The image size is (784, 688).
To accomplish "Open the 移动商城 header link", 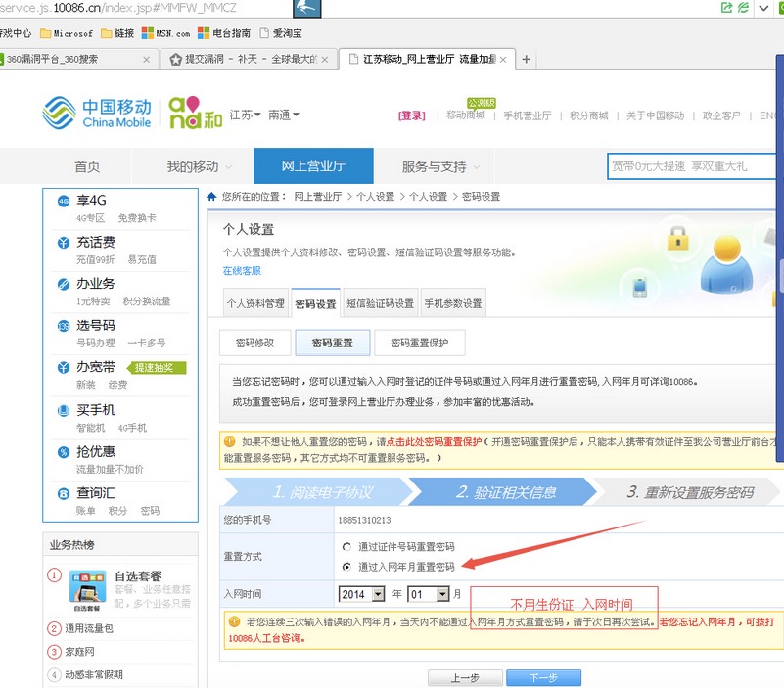I will [x=466, y=115].
